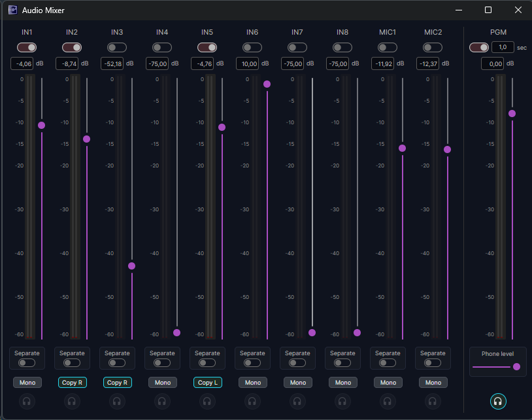Viewport: 532px width, 420px height.
Task: Click the PGM master fader knob
Action: tap(512, 113)
